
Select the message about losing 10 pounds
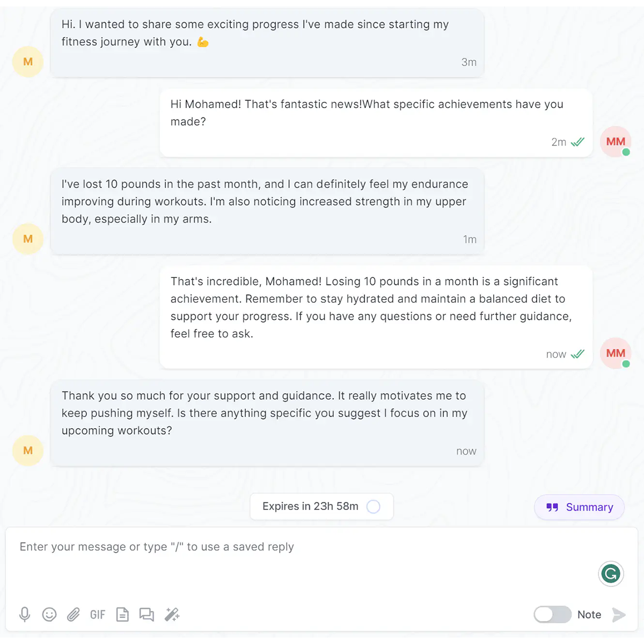[267, 211]
